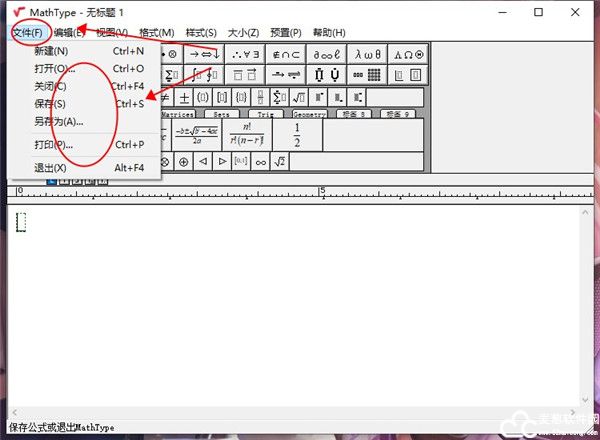Select 打印(P)... in the File menu

53,145
